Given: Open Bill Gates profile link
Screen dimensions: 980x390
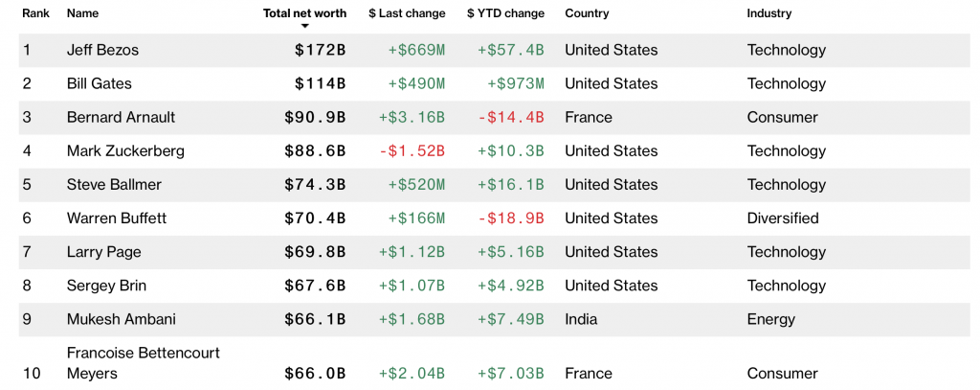Looking at the screenshot, I should coord(100,83).
